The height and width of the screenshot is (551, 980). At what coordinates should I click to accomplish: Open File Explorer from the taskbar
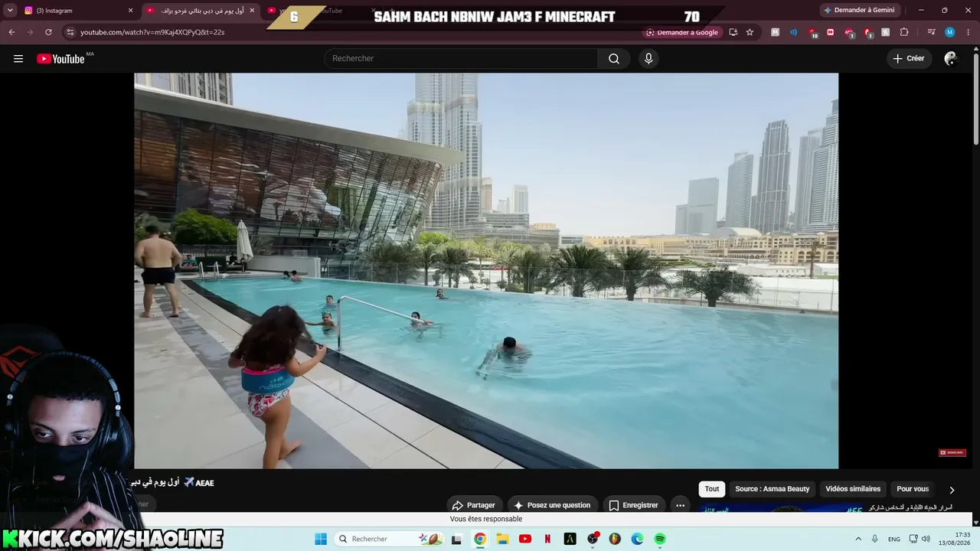point(502,539)
